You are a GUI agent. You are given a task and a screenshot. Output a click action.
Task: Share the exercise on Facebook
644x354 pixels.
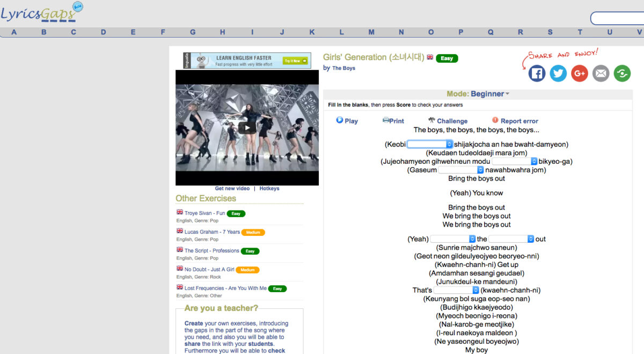click(x=537, y=73)
